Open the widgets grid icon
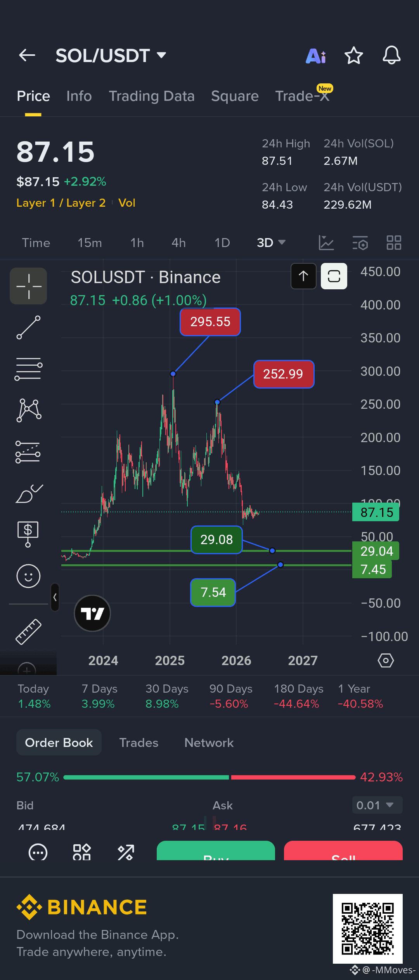Screen dimensions: 419x980 click(x=82, y=852)
